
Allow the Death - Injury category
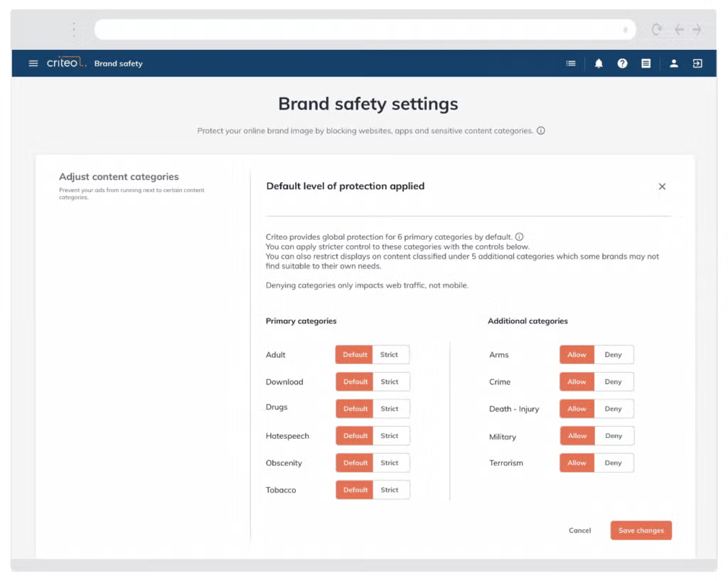tap(577, 409)
